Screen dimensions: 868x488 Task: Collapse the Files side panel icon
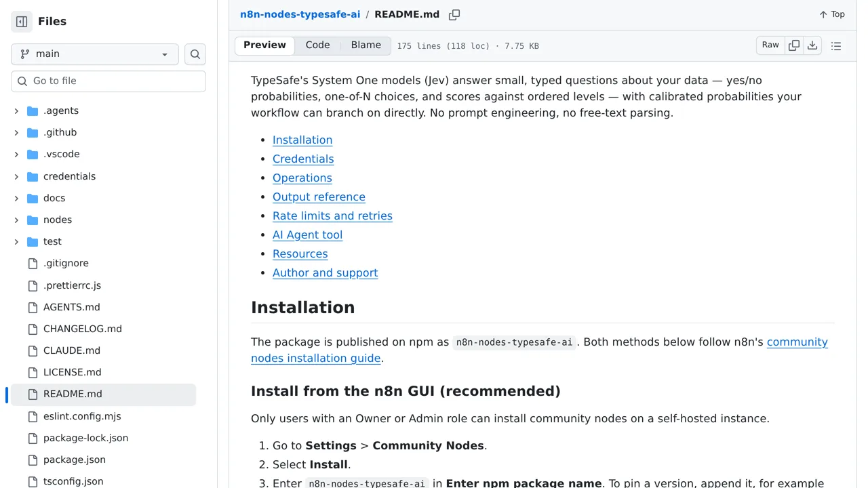(x=22, y=22)
